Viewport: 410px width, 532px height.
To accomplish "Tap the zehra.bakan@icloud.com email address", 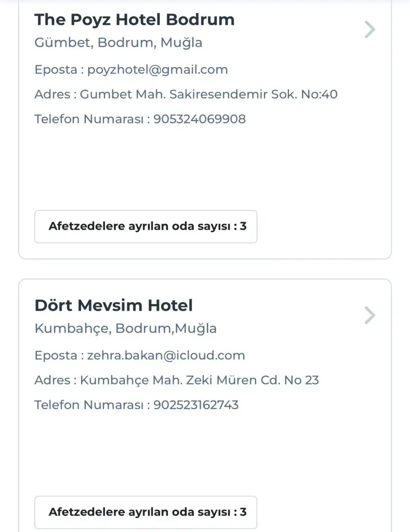I will (x=166, y=355).
